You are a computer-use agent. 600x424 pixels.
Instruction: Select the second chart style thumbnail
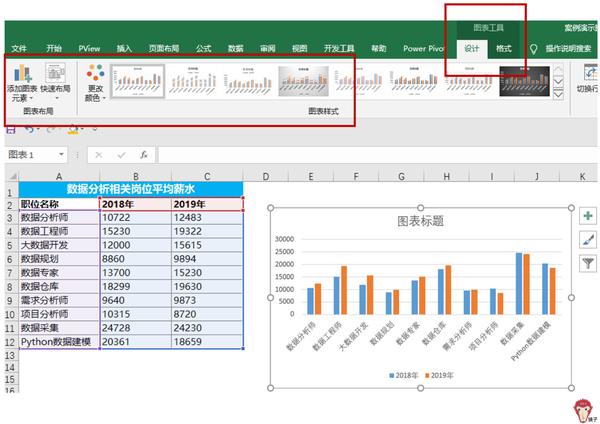point(193,81)
